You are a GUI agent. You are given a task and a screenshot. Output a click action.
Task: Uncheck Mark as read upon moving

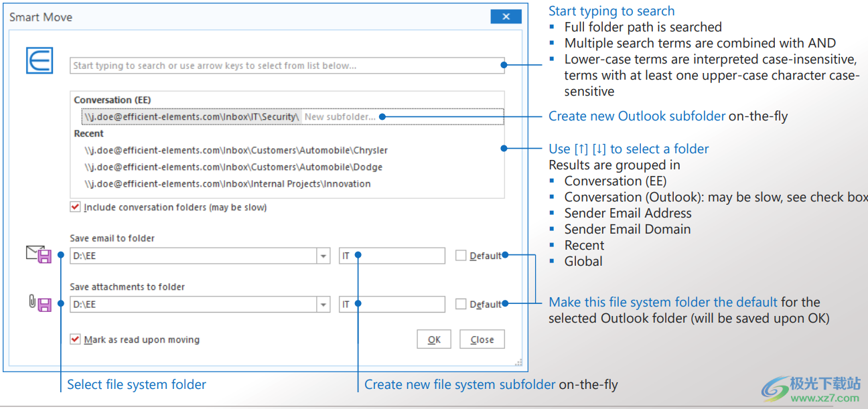tap(75, 339)
